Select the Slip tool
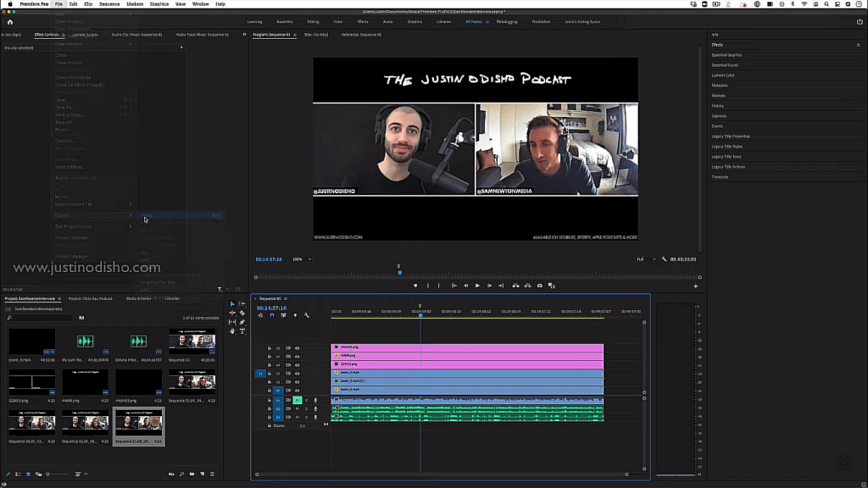Screen dimensions: 868x488 click(232, 322)
